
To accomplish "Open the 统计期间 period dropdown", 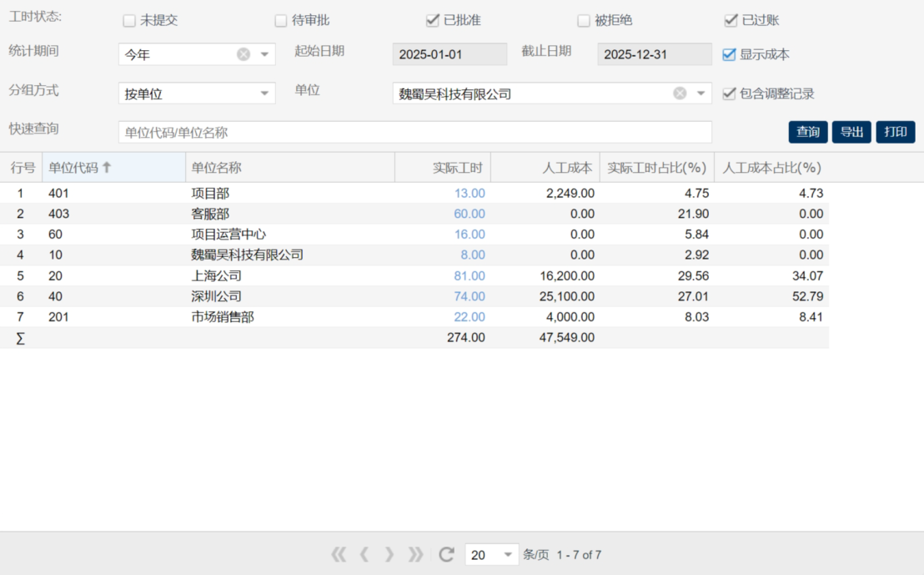I will [x=264, y=54].
